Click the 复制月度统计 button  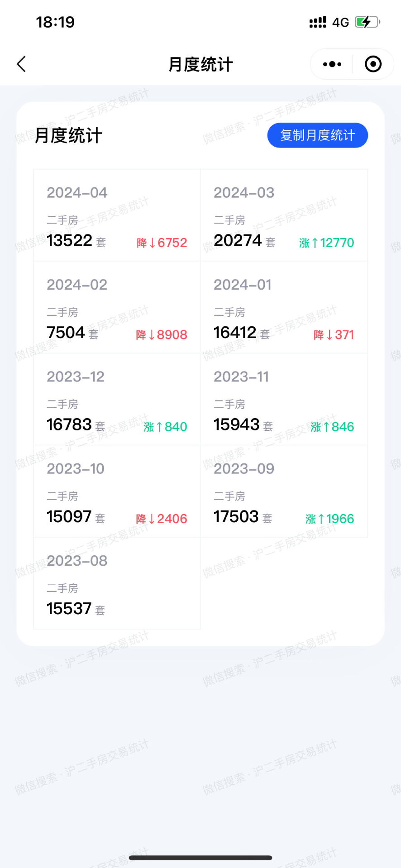point(317,135)
